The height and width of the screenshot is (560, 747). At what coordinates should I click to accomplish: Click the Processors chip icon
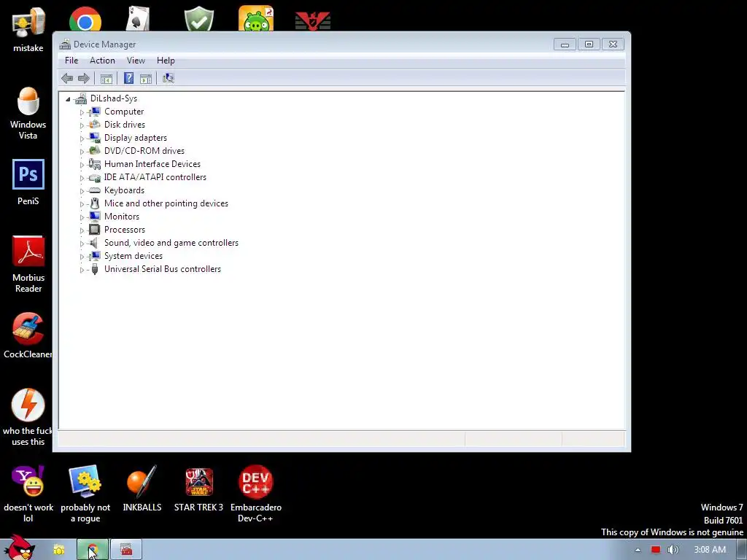pos(95,230)
